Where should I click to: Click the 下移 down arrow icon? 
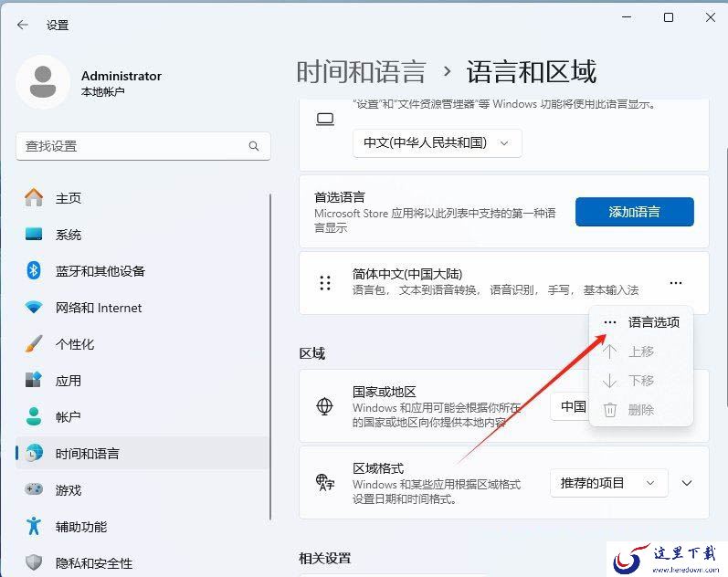point(609,381)
